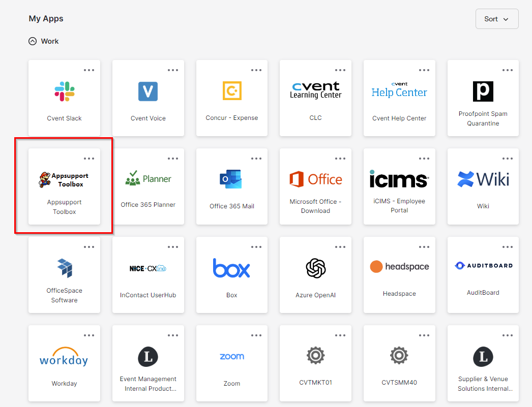Launch Zoom app logo
This screenshot has width=532, height=407.
(x=232, y=356)
